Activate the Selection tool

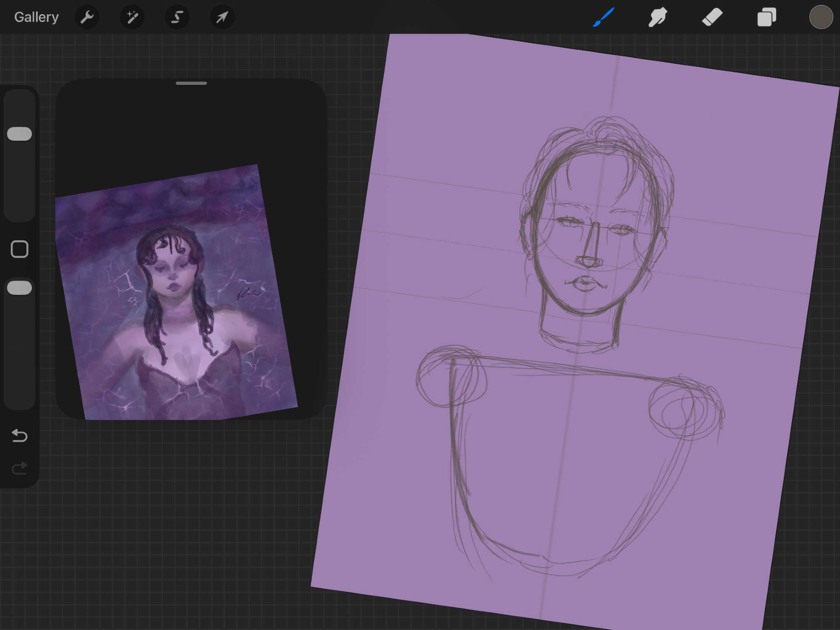(x=177, y=17)
